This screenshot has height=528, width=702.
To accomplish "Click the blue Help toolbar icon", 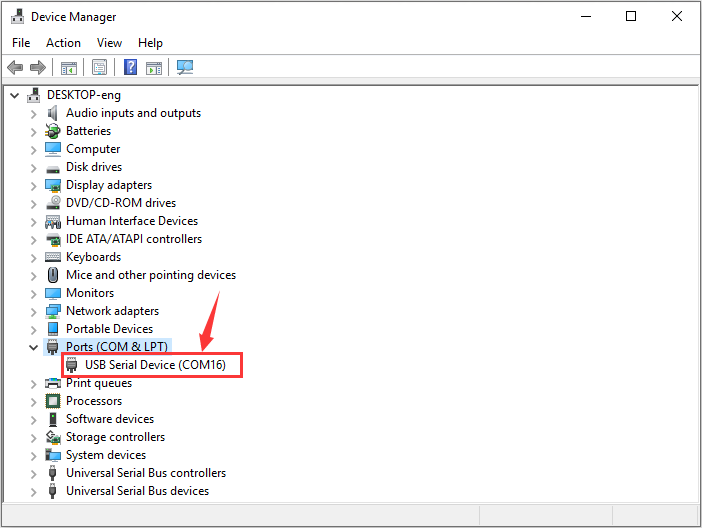I will tap(130, 67).
